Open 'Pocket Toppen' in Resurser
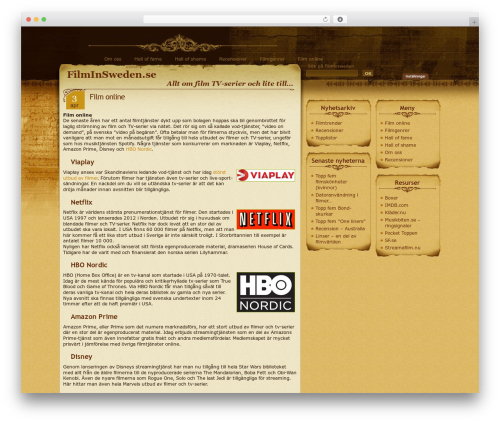Image resolution: width=500 pixels, height=423 pixels. [401, 233]
